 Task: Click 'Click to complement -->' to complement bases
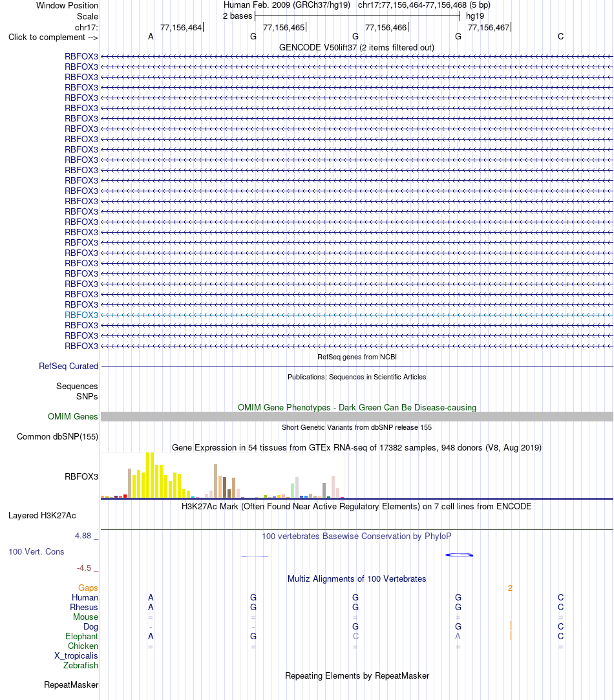[x=53, y=37]
